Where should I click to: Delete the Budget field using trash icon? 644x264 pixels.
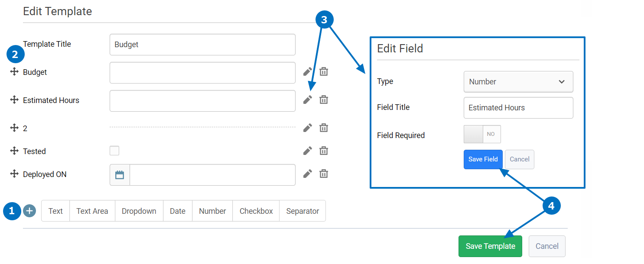point(324,72)
